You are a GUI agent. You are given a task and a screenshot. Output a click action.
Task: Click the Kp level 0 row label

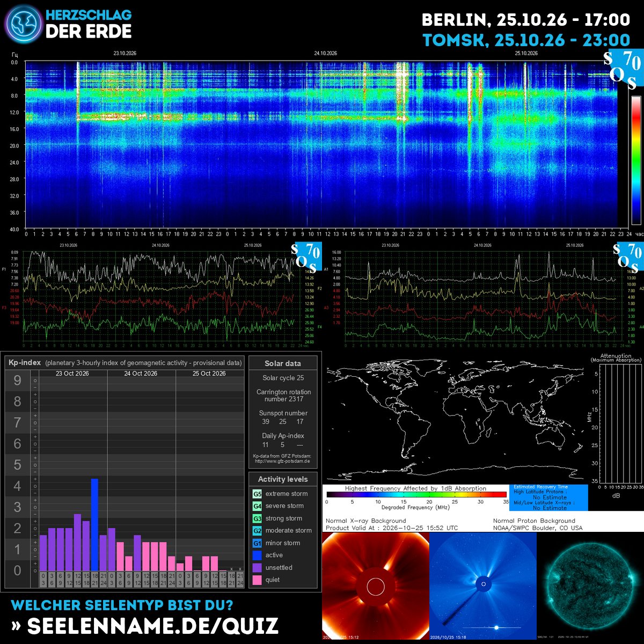(x=18, y=570)
